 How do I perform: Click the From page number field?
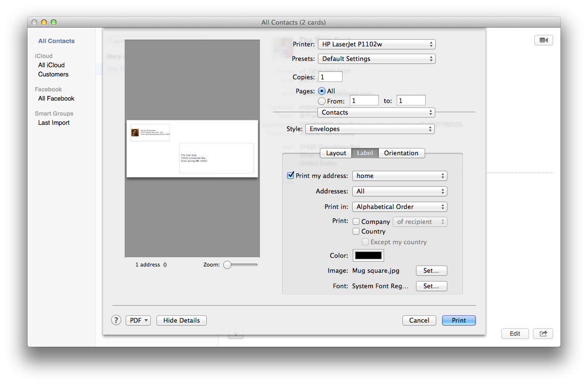click(x=364, y=101)
